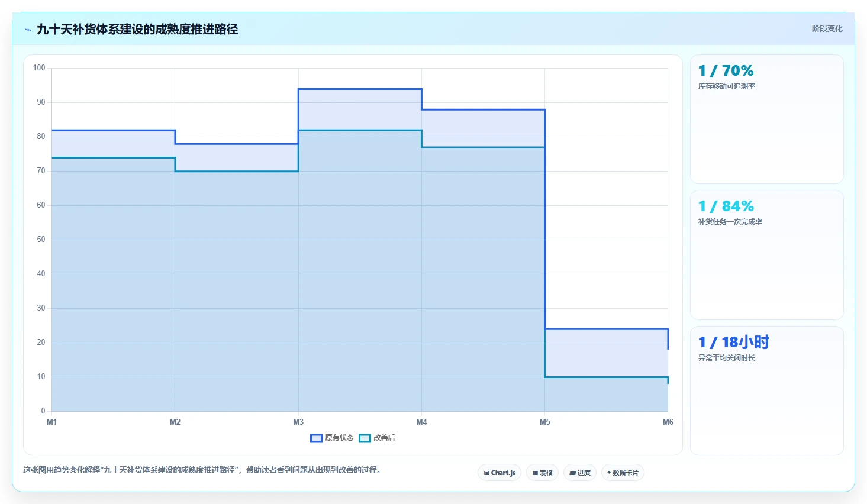Screen dimensions: 867x504
Task: Click the M2 x-axis label
Action: (x=175, y=422)
